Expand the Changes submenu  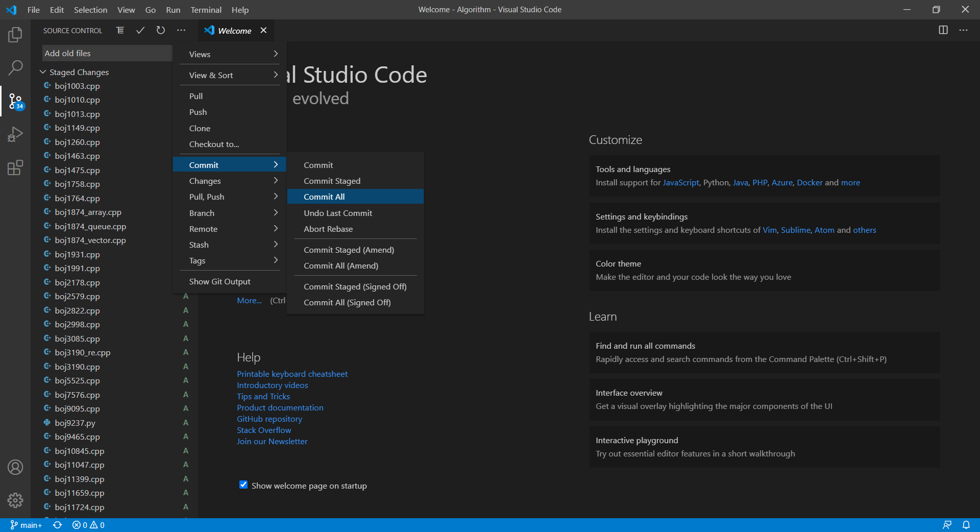tap(229, 181)
